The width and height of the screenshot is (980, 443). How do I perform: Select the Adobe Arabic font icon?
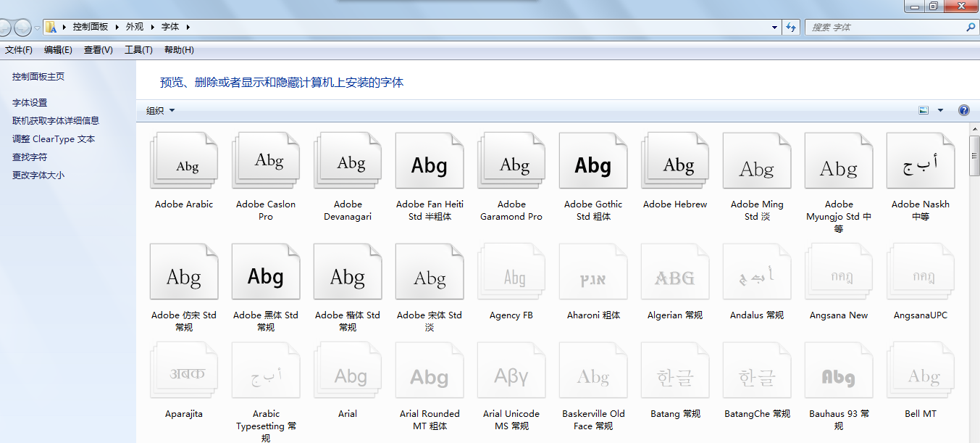tap(184, 162)
